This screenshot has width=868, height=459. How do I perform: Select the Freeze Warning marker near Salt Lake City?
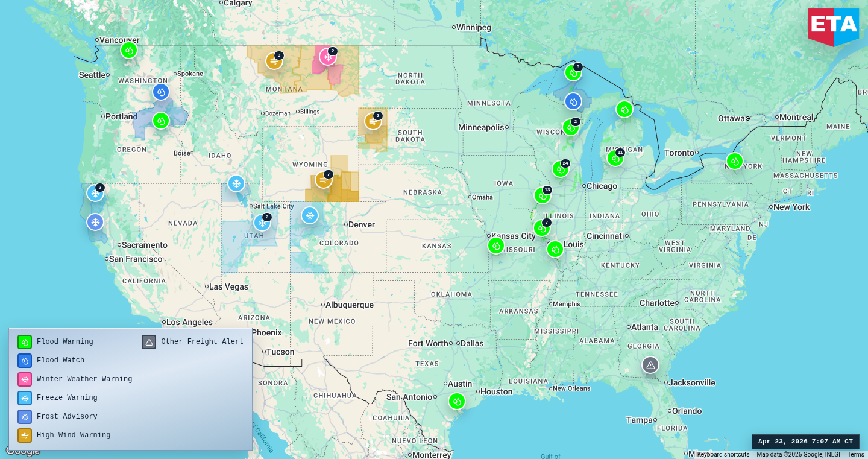coord(263,223)
